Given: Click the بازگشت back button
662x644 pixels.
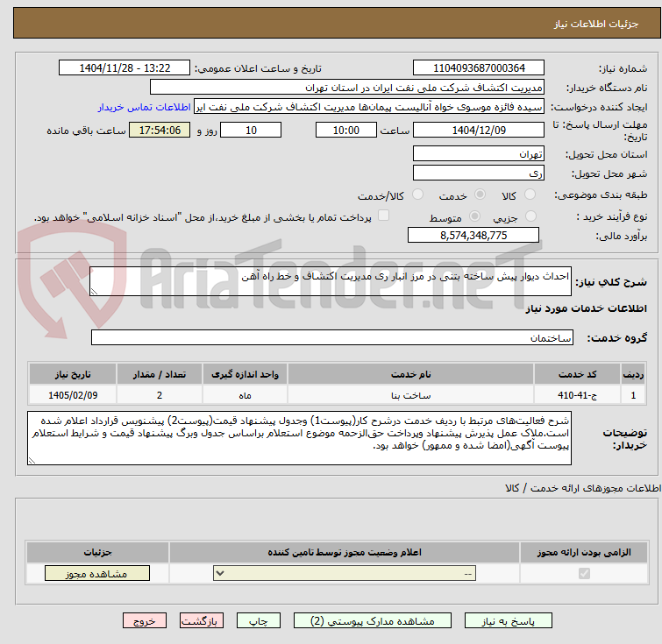Looking at the screenshot, I should 202,621.
